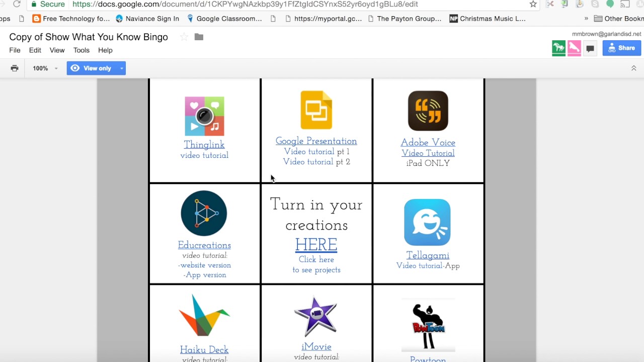Open the Educreations link
Screen dimensions: 644x362
tap(204, 245)
